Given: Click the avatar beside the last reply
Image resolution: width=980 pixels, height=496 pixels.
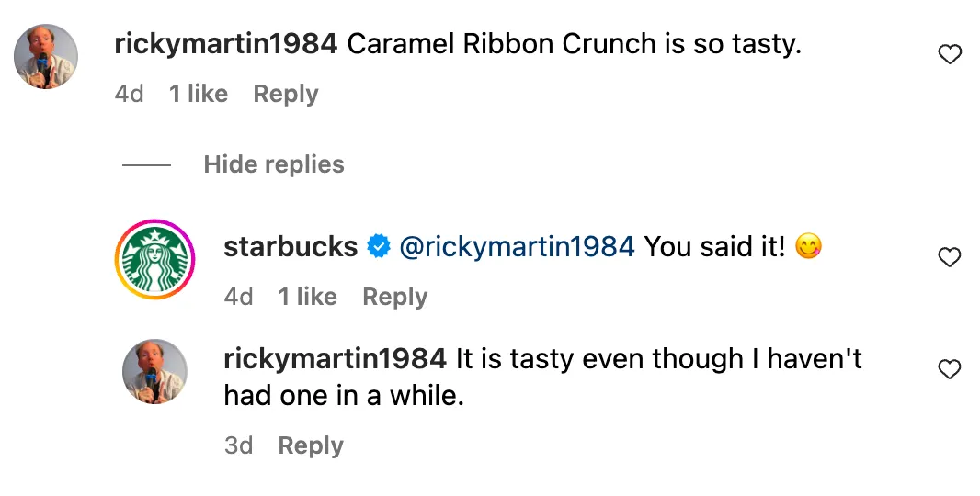Looking at the screenshot, I should 155,370.
